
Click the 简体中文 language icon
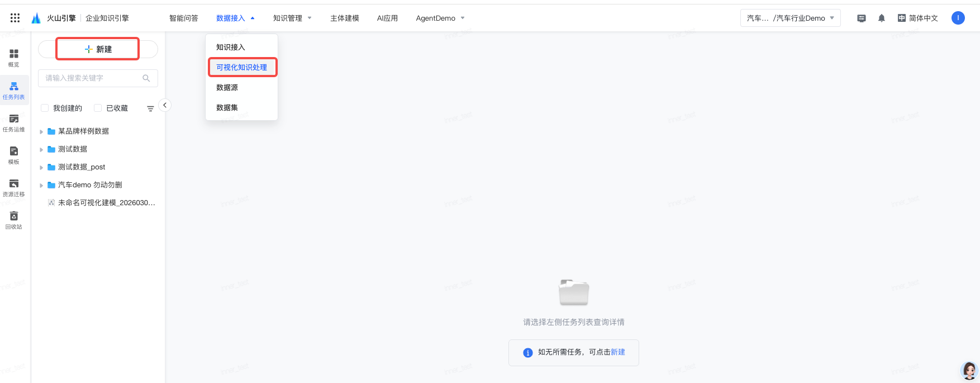tap(902, 18)
